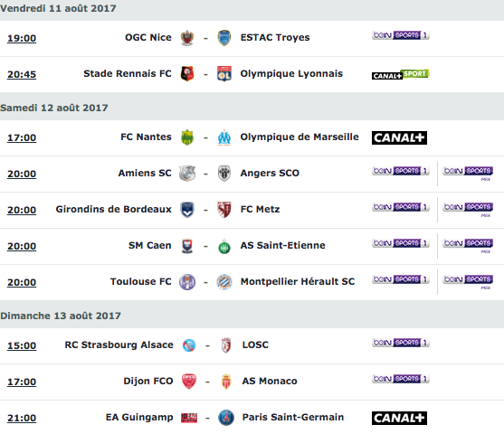Click the Toulouse FC purple crest
Image resolution: width=504 pixels, height=434 pixels.
187,282
